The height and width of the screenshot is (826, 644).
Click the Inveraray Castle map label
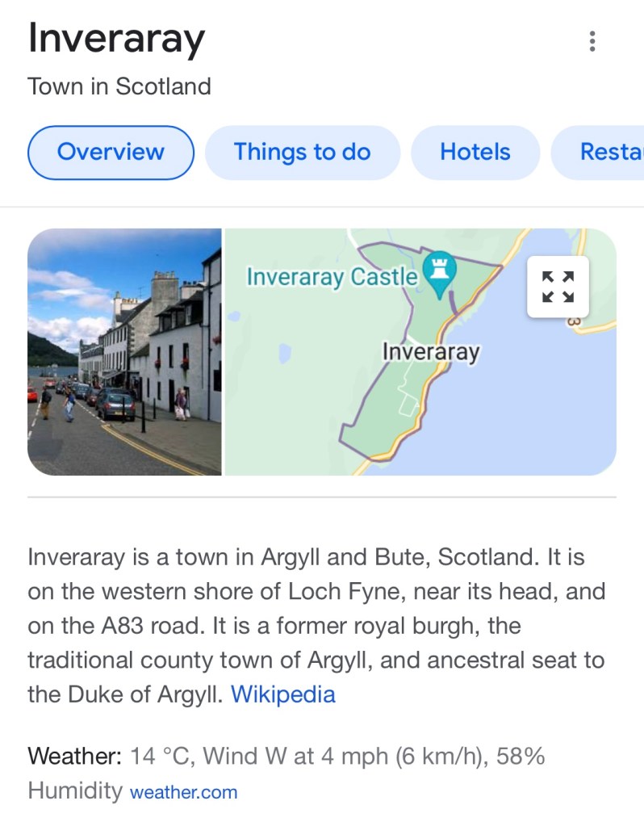pos(332,278)
